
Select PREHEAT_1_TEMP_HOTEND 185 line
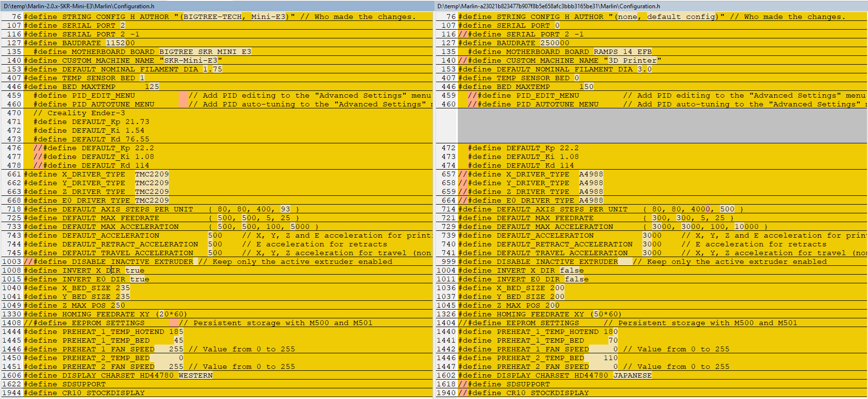[217, 332]
